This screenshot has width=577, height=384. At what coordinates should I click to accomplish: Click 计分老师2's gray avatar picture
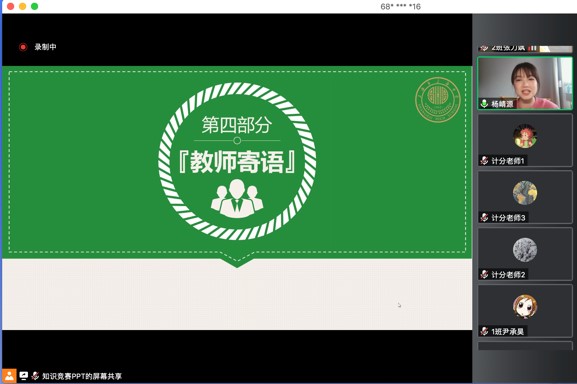(525, 250)
